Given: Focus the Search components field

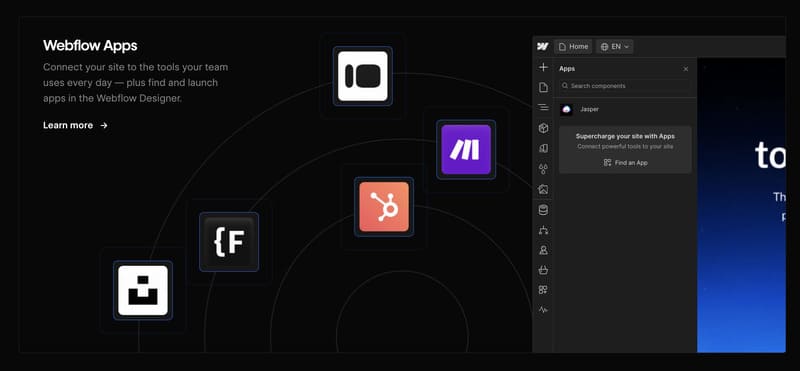Looking at the screenshot, I should point(625,86).
